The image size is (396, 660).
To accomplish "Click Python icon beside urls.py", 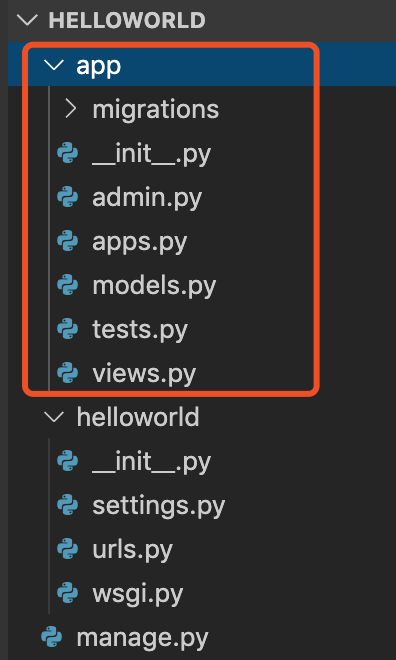I will (x=68, y=549).
